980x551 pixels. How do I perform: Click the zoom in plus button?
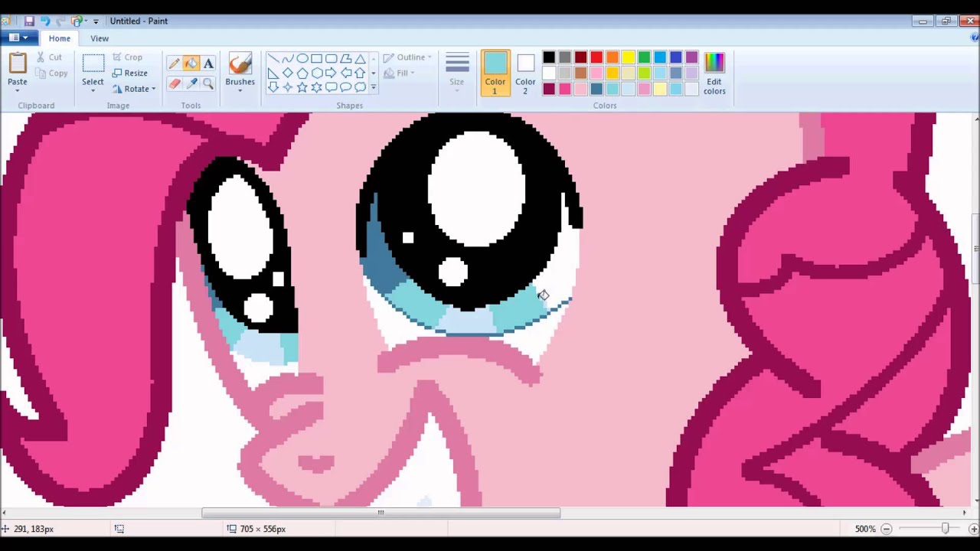coord(973,529)
